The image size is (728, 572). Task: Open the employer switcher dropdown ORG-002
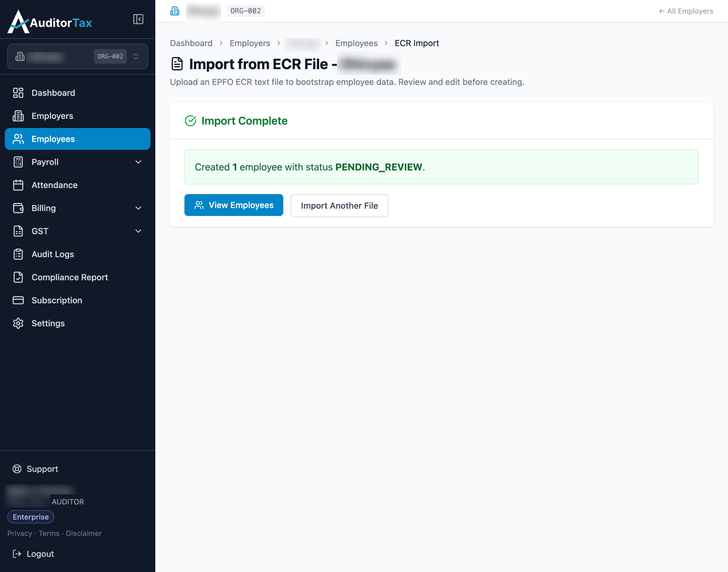[77, 56]
